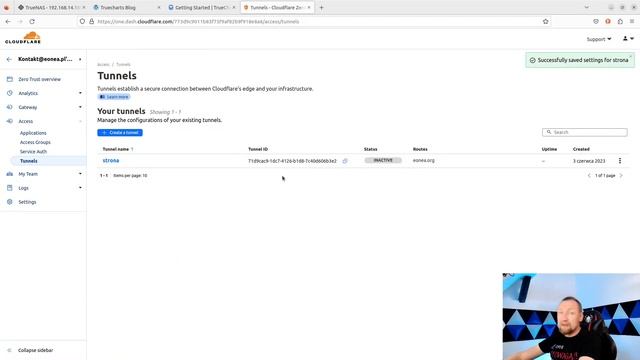Open the Pocket save icon in toolbar

click(596, 21)
